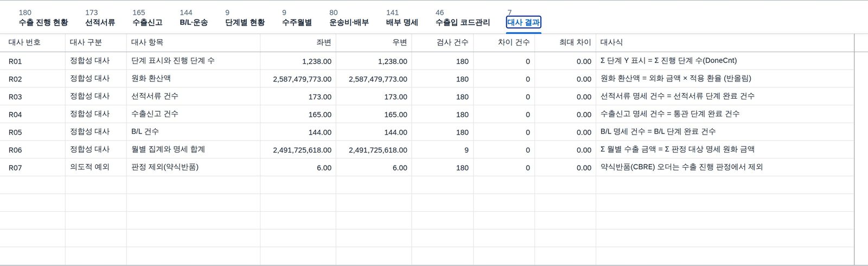Click 검사 건수 180 in row R01
Image resolution: width=868 pixels, height=266 pixels.
pos(443,61)
